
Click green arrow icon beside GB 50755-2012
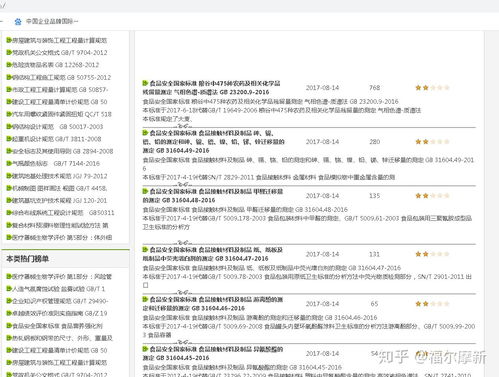tap(9, 77)
